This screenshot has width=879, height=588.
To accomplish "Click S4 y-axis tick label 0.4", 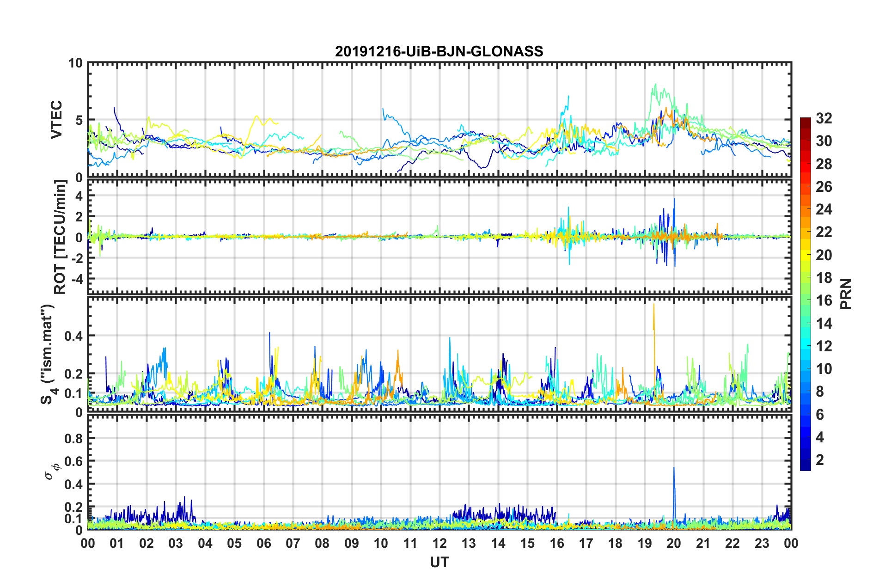I will point(73,336).
